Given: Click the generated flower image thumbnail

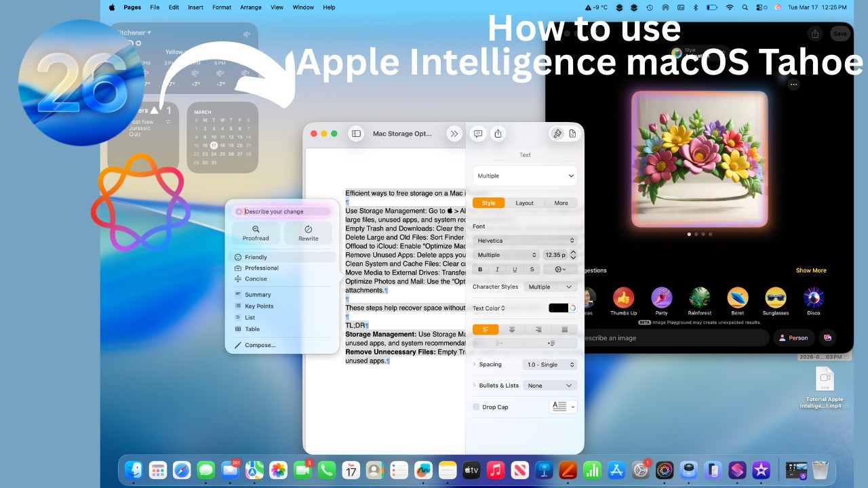Looking at the screenshot, I should coord(700,159).
